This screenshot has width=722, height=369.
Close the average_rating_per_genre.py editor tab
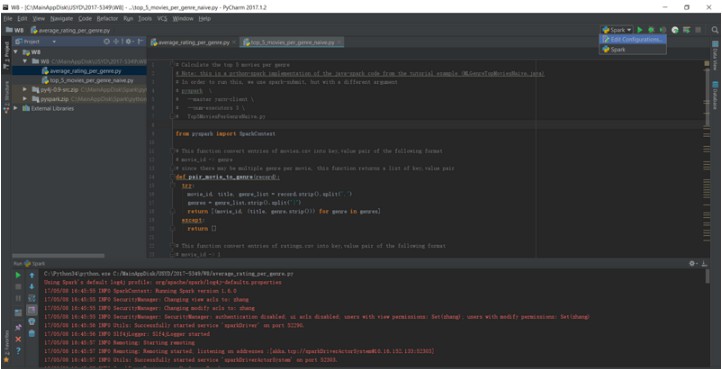pos(234,42)
